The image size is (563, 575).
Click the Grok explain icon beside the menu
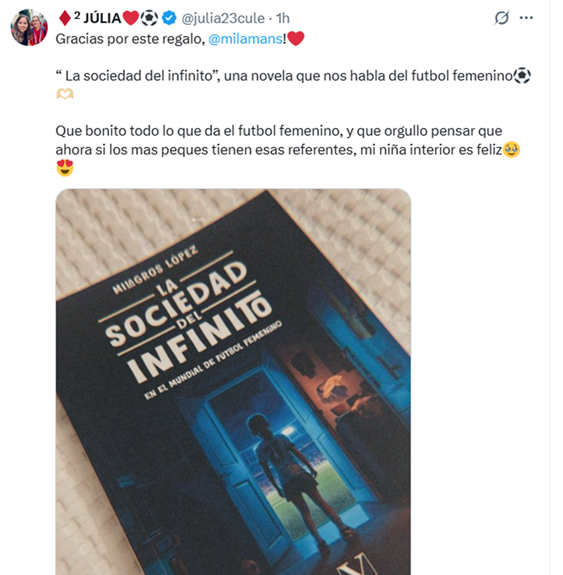click(501, 18)
